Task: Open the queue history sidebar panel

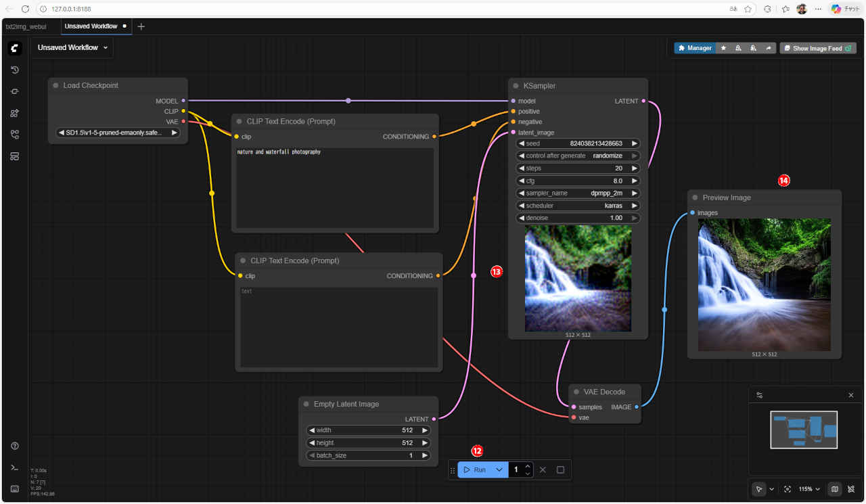Action: point(15,70)
